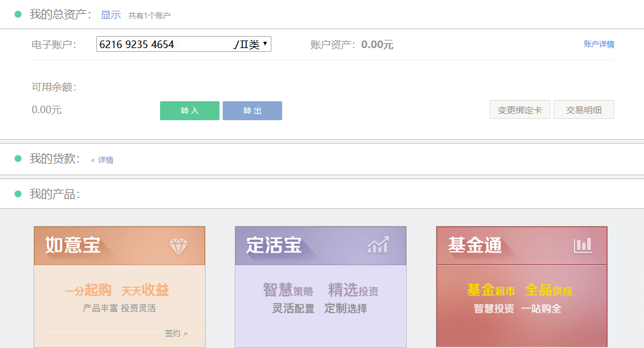Click 一分起购 天天收益 slogan

click(116, 290)
